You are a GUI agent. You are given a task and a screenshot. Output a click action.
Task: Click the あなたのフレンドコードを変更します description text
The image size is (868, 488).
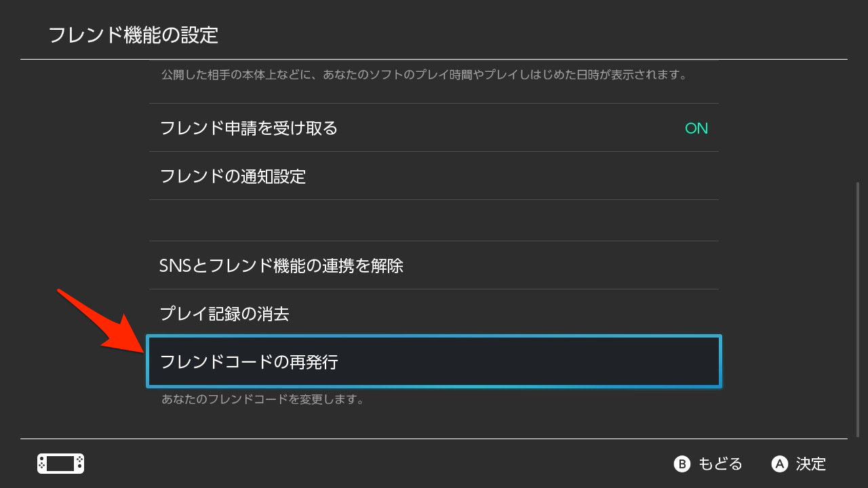263,399
